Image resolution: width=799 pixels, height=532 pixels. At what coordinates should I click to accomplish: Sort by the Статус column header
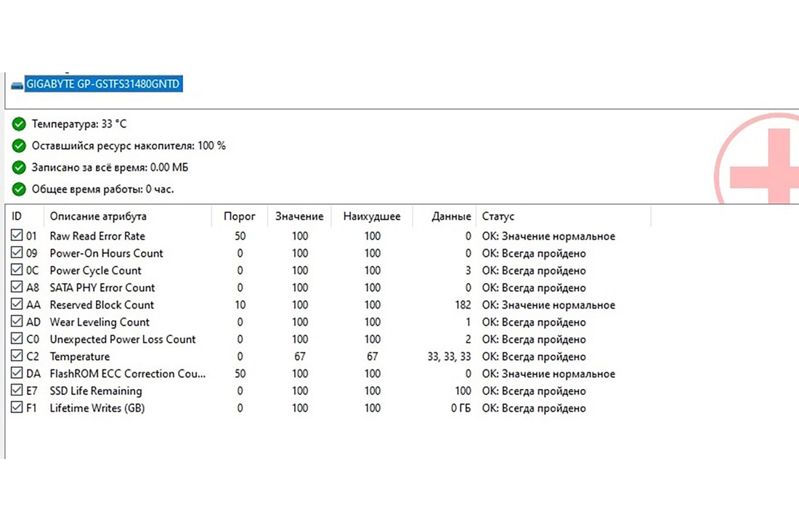click(498, 216)
